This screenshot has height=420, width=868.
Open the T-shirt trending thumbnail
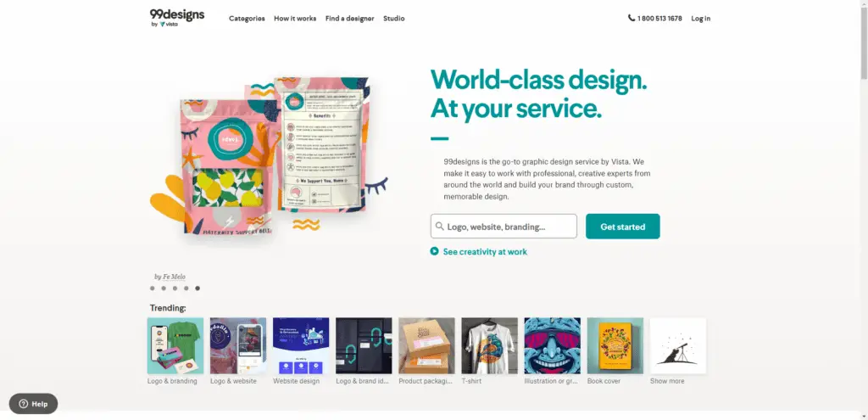[489, 345]
